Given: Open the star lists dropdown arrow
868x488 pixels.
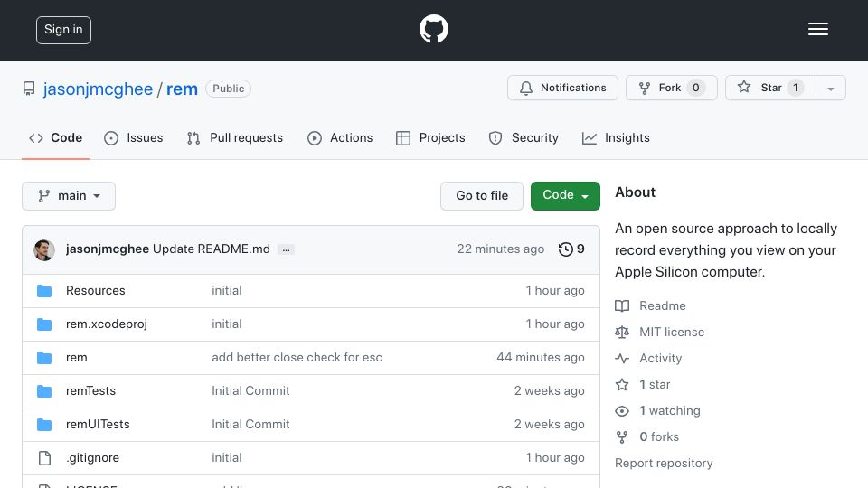Looking at the screenshot, I should click(x=830, y=89).
